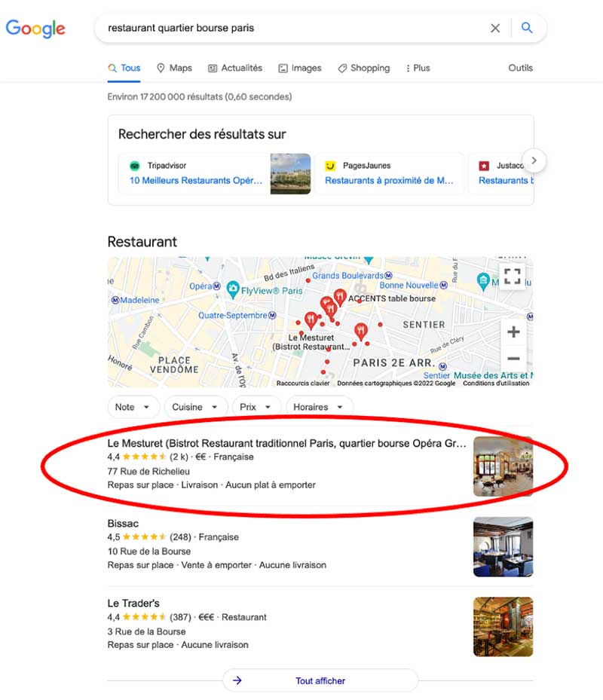Select the ACCENTS table bourse map pin

340,297
